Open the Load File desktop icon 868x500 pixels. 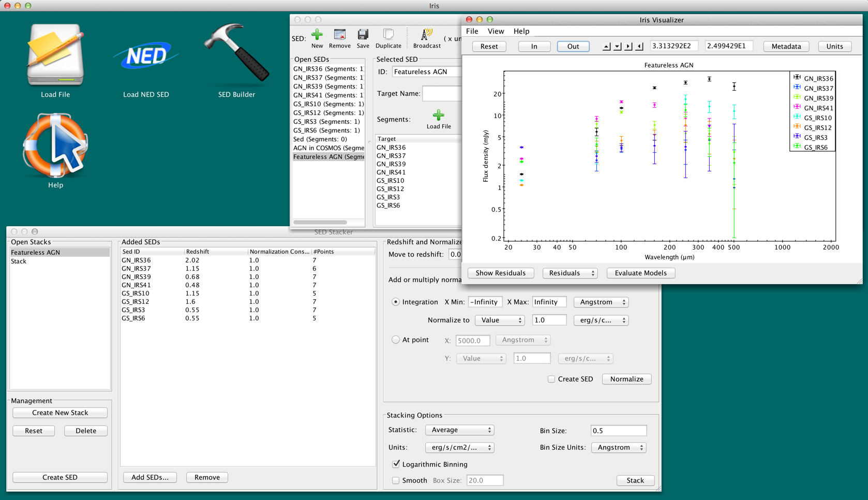(55, 55)
